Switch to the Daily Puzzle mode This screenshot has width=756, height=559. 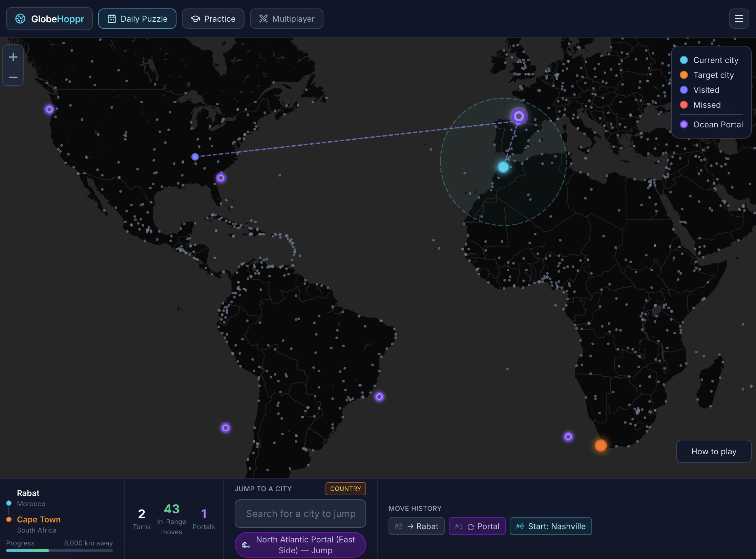tap(137, 19)
